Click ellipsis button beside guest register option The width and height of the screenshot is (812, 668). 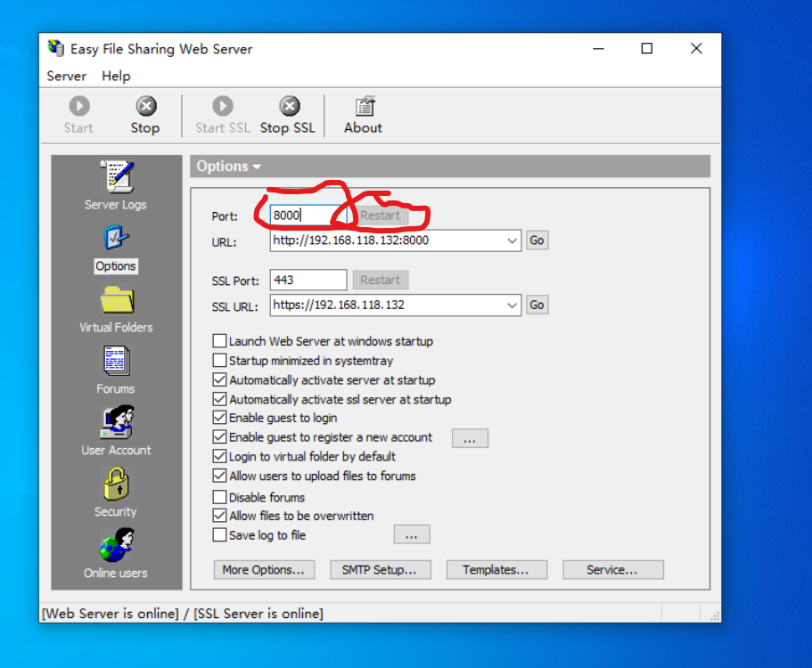point(470,438)
